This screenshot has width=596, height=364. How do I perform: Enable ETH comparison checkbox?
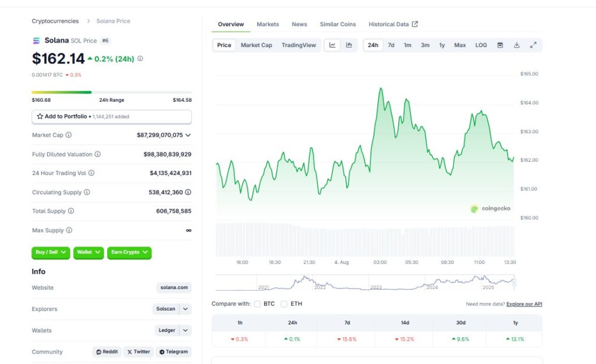[x=284, y=304]
